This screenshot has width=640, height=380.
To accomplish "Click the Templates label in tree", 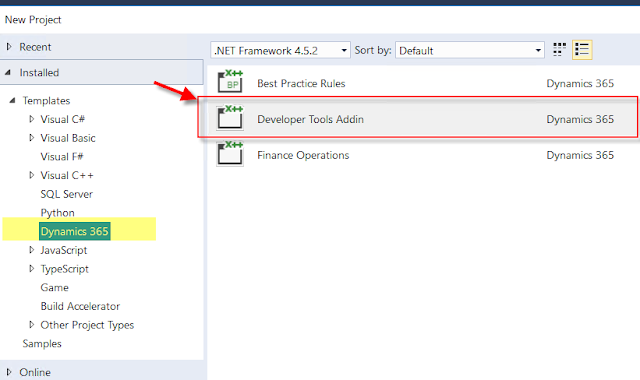I will click(46, 100).
